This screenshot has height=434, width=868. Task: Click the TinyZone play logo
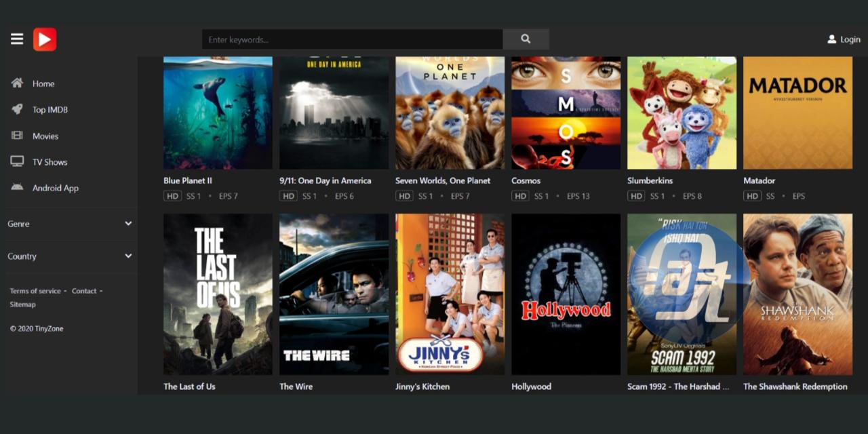(x=45, y=39)
